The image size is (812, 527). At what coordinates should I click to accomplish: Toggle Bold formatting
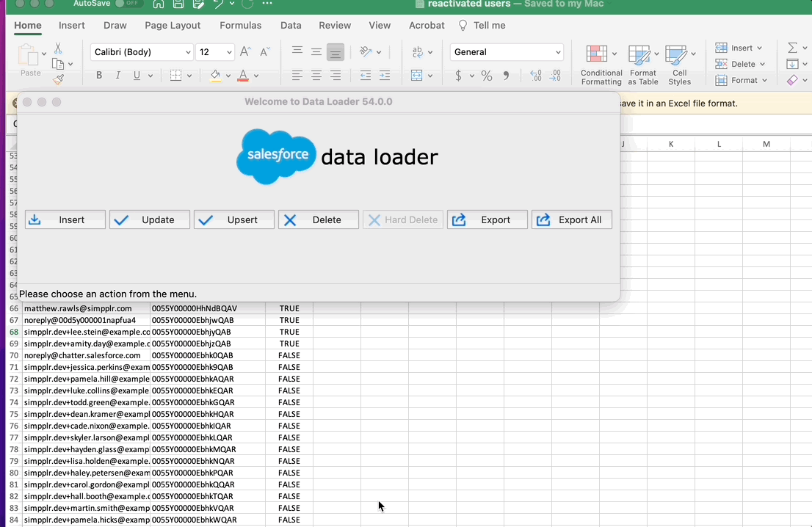pos(99,76)
